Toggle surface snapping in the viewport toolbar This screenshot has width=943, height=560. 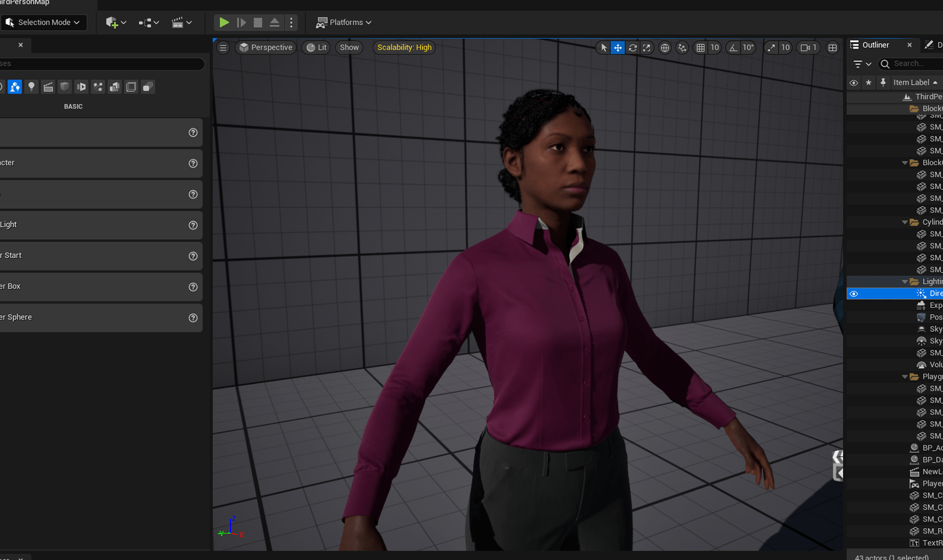click(682, 47)
